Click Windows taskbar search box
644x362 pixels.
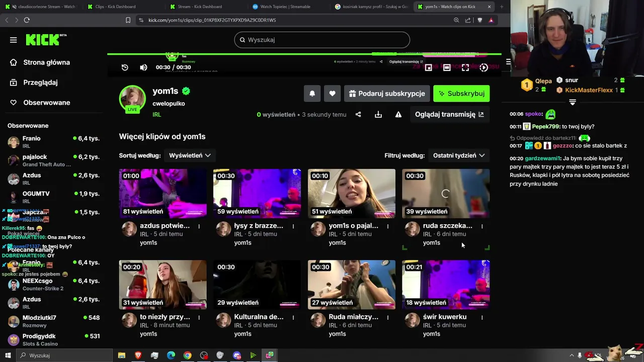[64, 355]
